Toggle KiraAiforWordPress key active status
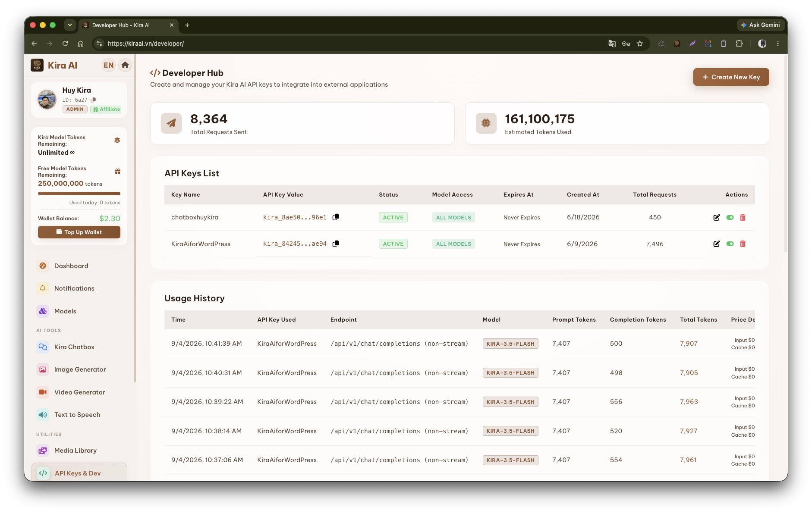 730,244
